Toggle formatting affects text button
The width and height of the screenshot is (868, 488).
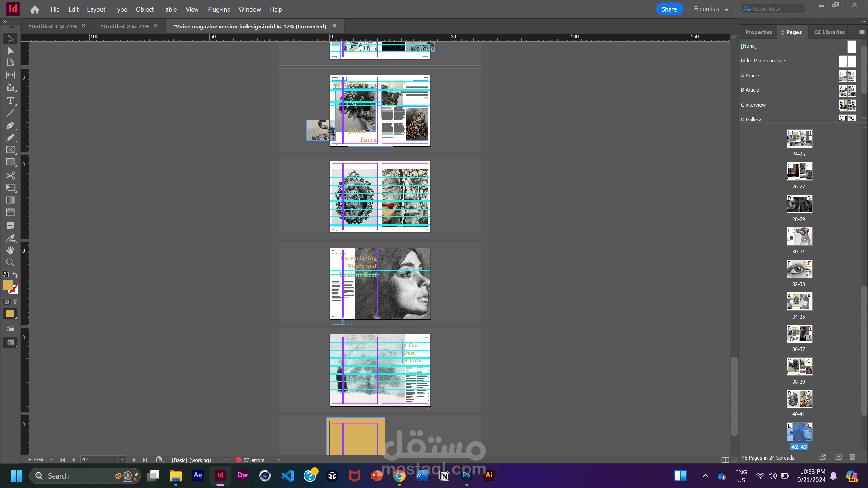click(15, 302)
